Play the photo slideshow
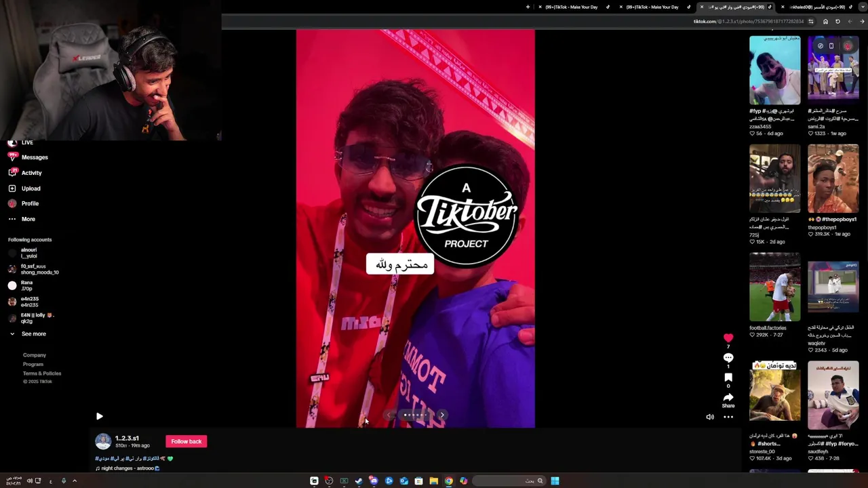This screenshot has height=488, width=868. [99, 416]
